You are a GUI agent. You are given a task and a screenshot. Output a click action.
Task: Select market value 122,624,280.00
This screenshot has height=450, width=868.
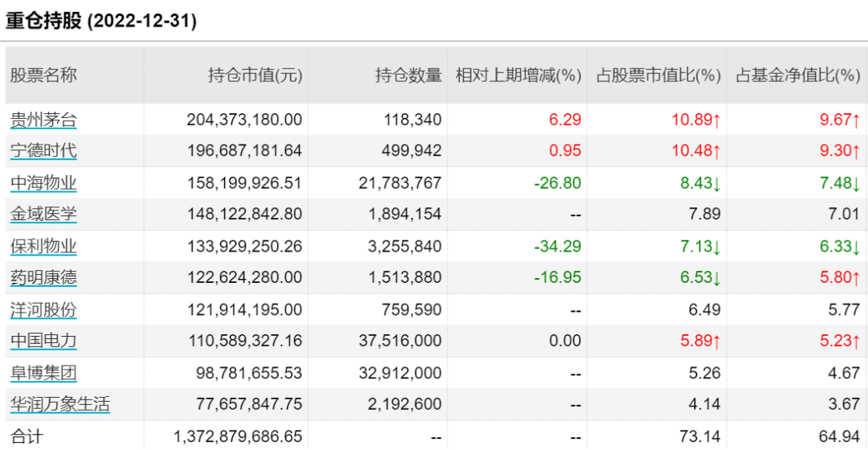[244, 277]
